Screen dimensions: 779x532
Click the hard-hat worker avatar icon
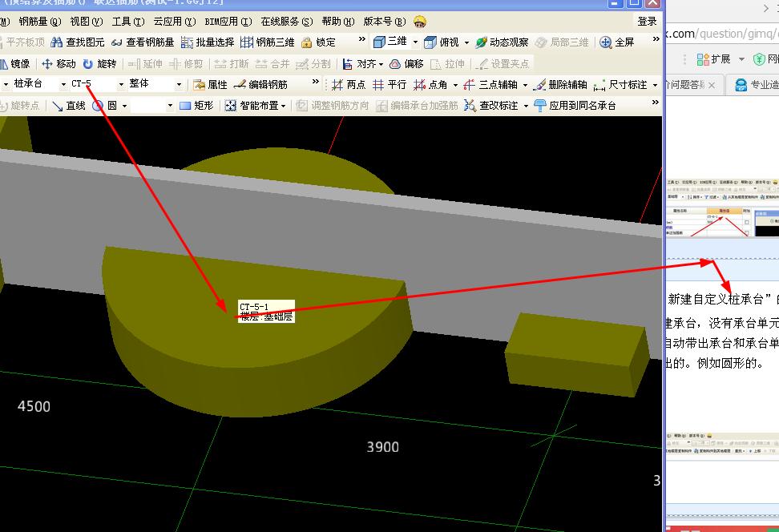420,22
